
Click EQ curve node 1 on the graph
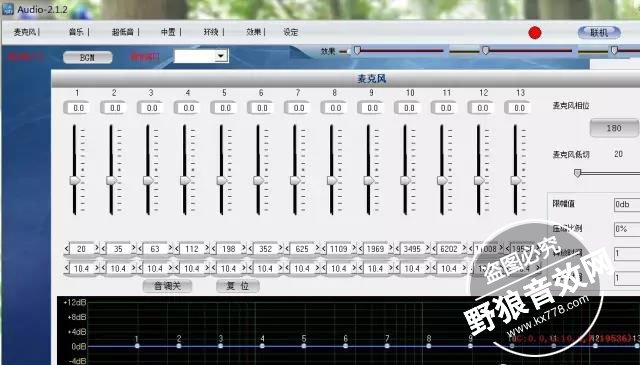[x=137, y=346]
